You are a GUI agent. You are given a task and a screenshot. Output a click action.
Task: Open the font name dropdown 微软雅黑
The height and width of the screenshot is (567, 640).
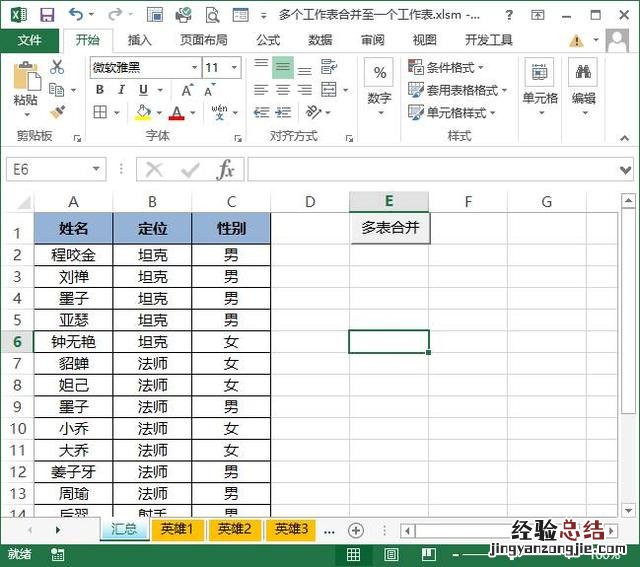pyautogui.click(x=144, y=67)
